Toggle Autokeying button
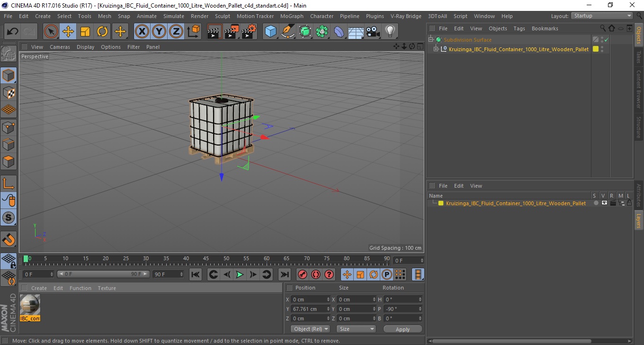 pos(315,274)
